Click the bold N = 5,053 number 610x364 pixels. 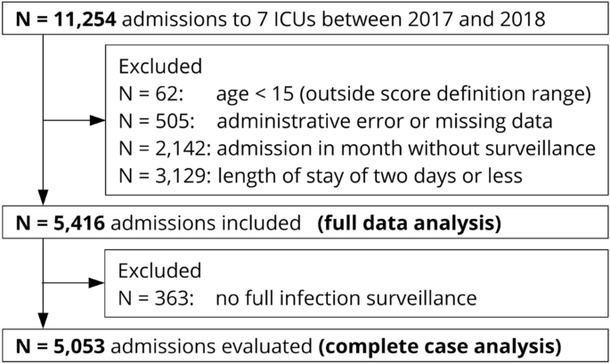tap(61, 346)
